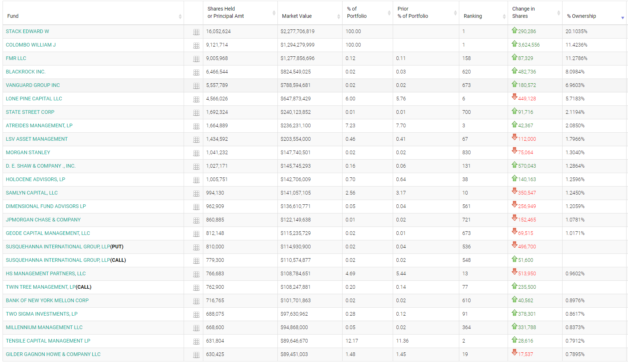Open grid icon for COLOMBO WILLIAM J row

(196, 45)
